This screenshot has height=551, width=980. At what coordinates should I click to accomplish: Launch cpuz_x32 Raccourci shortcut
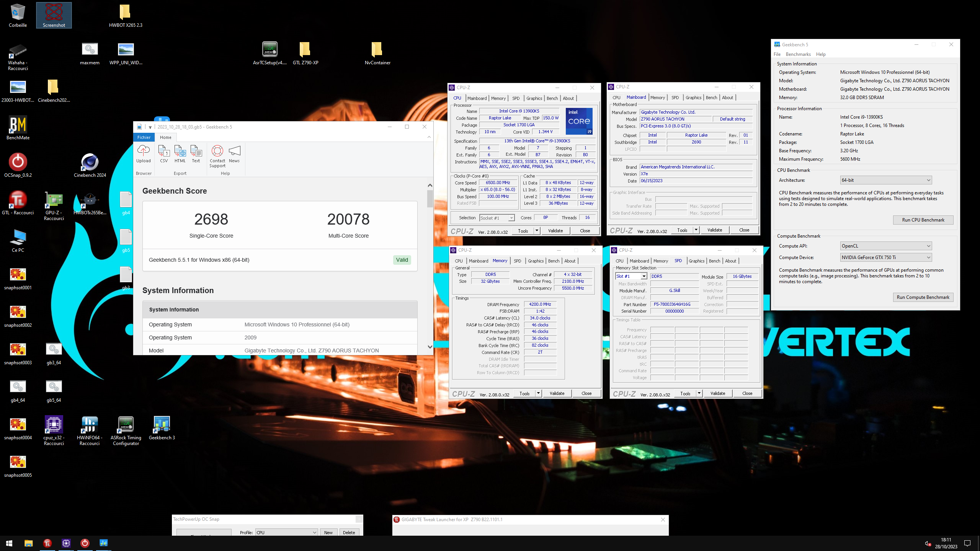[54, 431]
